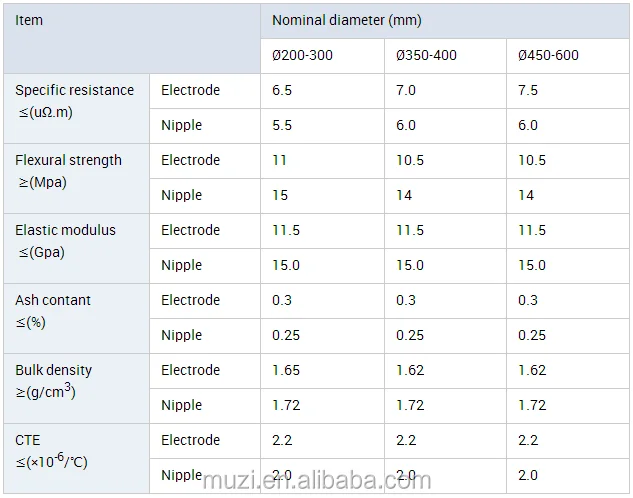Image resolution: width=633 pixels, height=498 pixels.
Task: Click the 7.5 specific resistance value
Action: point(528,90)
